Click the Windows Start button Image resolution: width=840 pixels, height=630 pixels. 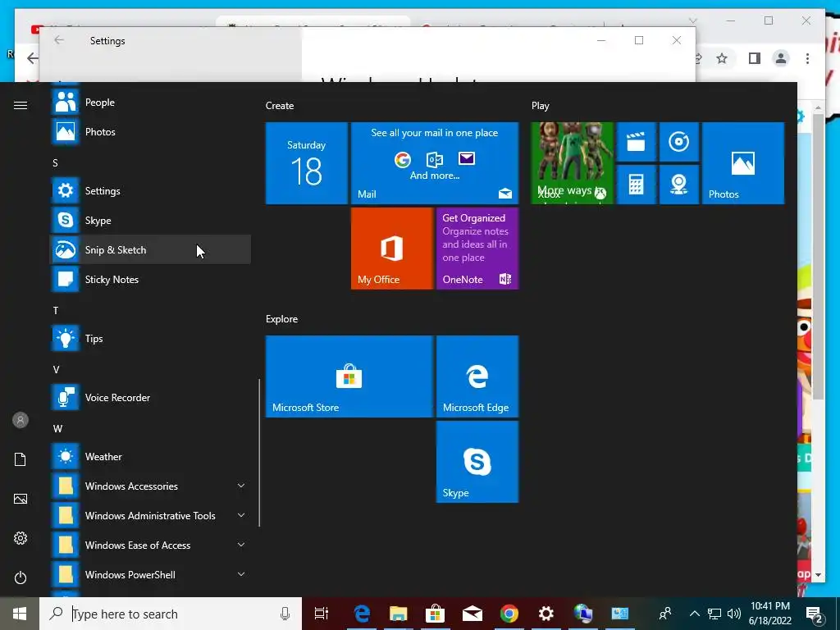[x=20, y=614]
